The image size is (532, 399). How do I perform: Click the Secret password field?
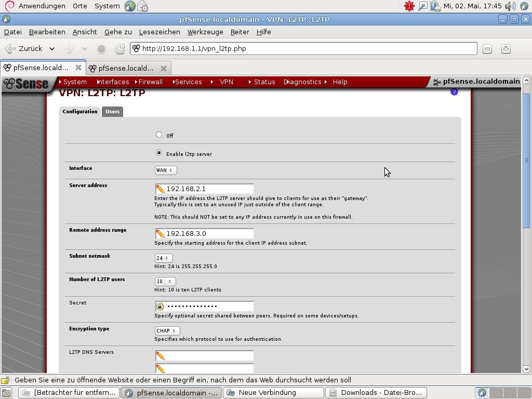click(204, 307)
